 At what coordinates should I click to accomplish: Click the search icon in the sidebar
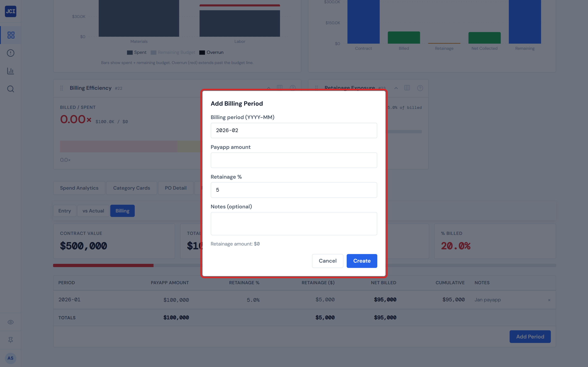[x=10, y=89]
